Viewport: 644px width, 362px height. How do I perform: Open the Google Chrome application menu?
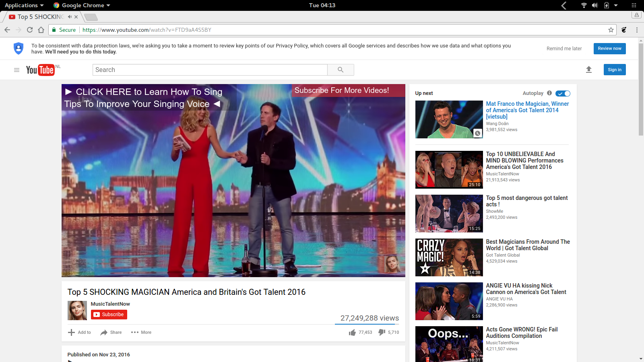point(82,5)
